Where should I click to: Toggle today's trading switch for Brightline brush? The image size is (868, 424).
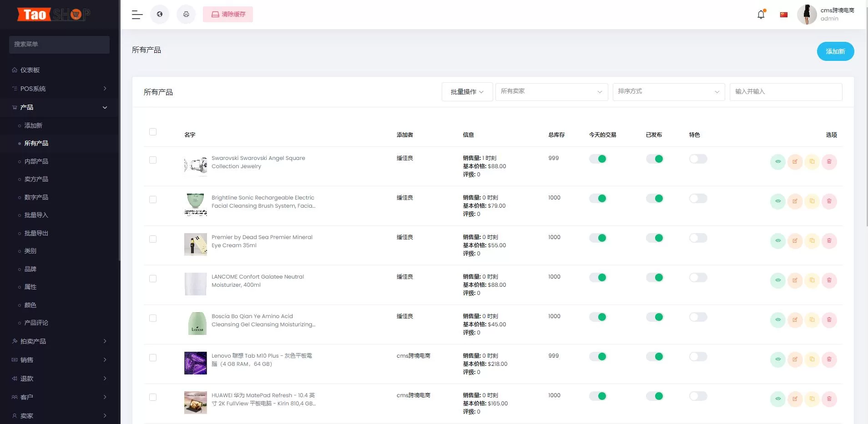tap(599, 198)
